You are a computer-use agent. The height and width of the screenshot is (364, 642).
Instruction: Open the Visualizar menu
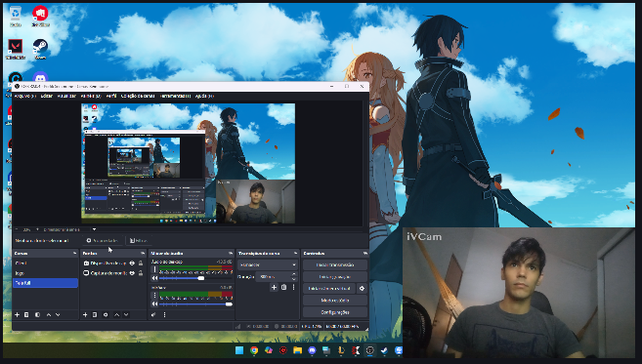click(x=66, y=96)
